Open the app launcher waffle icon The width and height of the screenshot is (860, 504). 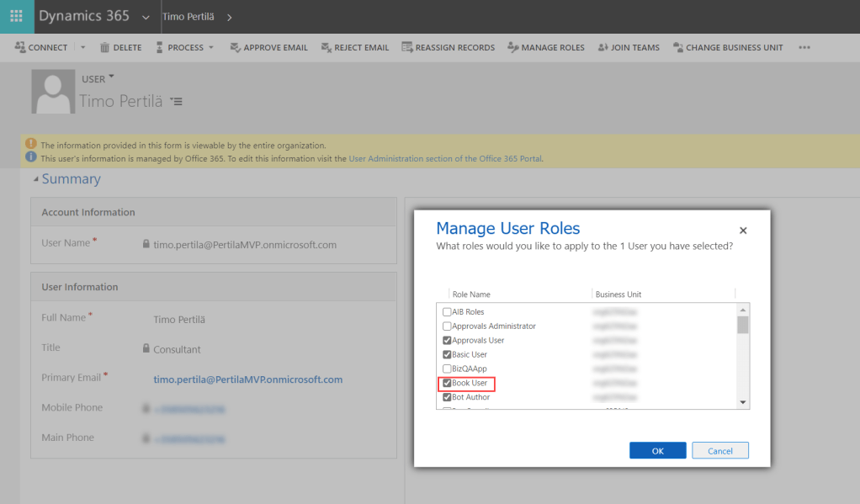pos(16,17)
